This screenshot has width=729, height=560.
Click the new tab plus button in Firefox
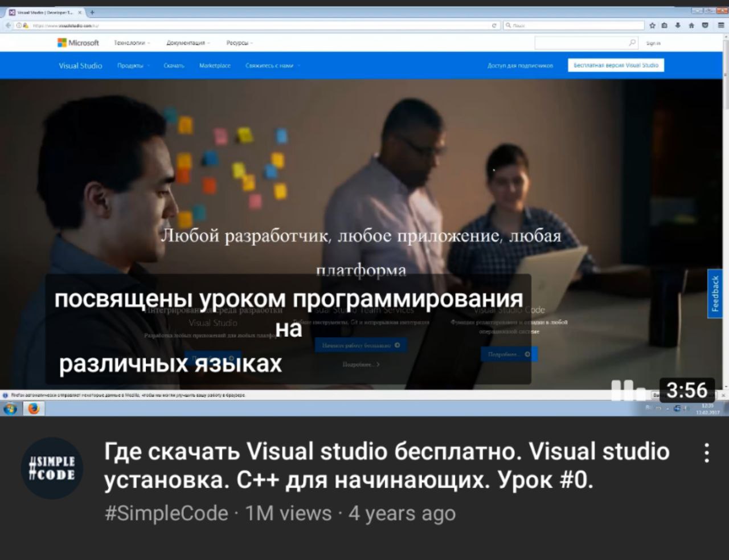(92, 11)
